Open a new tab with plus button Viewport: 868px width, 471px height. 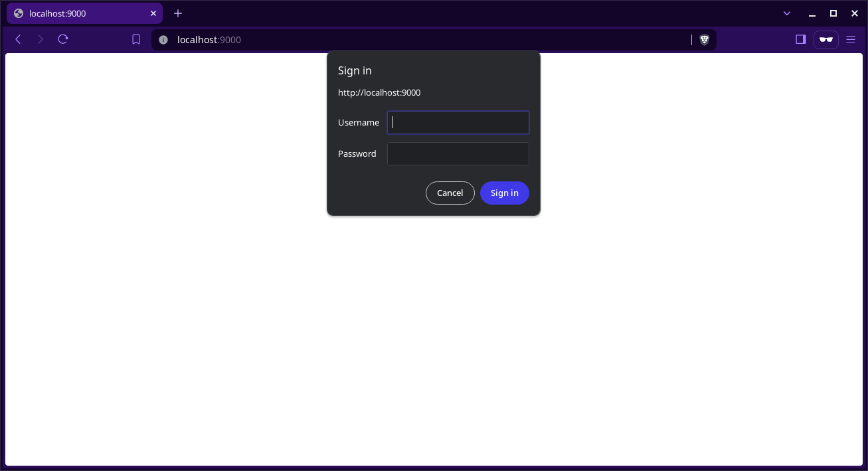tap(178, 13)
